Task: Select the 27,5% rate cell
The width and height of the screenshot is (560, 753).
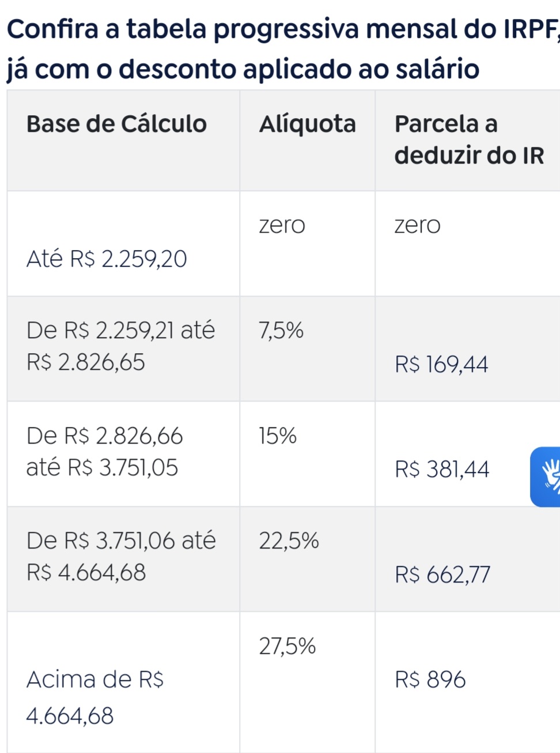Action: coord(287,646)
